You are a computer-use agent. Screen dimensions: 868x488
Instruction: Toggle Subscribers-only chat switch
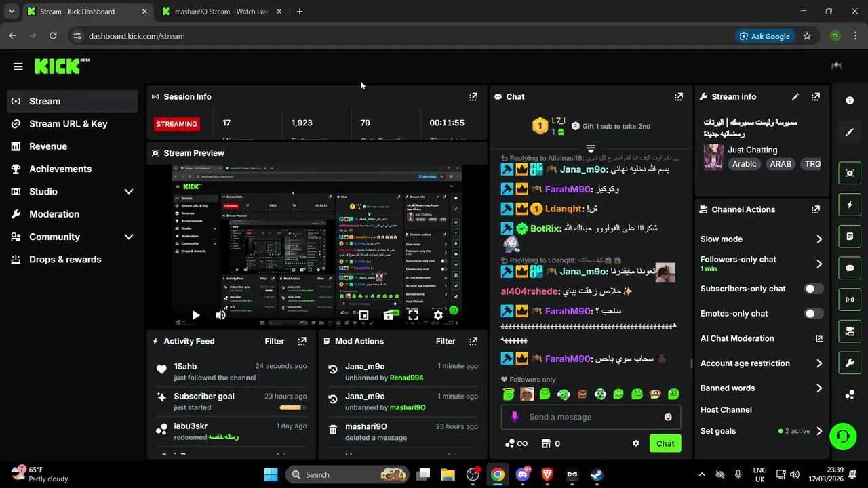tap(814, 289)
